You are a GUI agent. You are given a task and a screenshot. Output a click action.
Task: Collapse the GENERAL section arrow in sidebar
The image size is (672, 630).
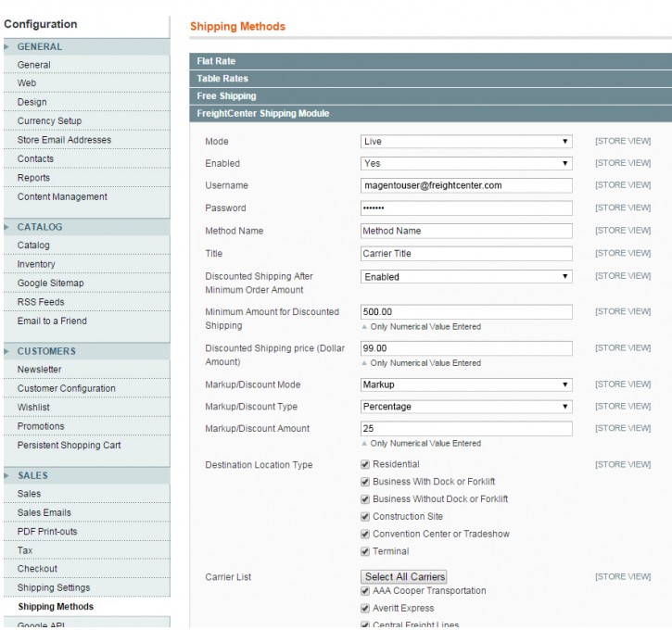click(6, 46)
